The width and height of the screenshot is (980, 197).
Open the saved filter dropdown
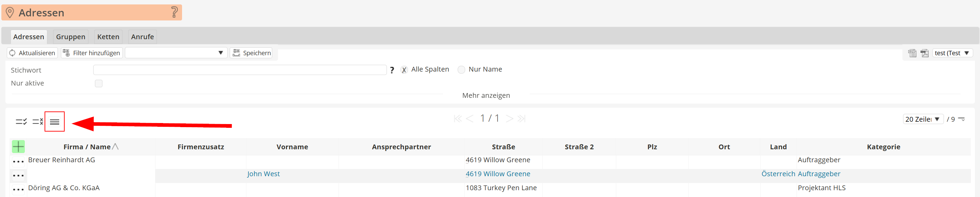(x=176, y=52)
